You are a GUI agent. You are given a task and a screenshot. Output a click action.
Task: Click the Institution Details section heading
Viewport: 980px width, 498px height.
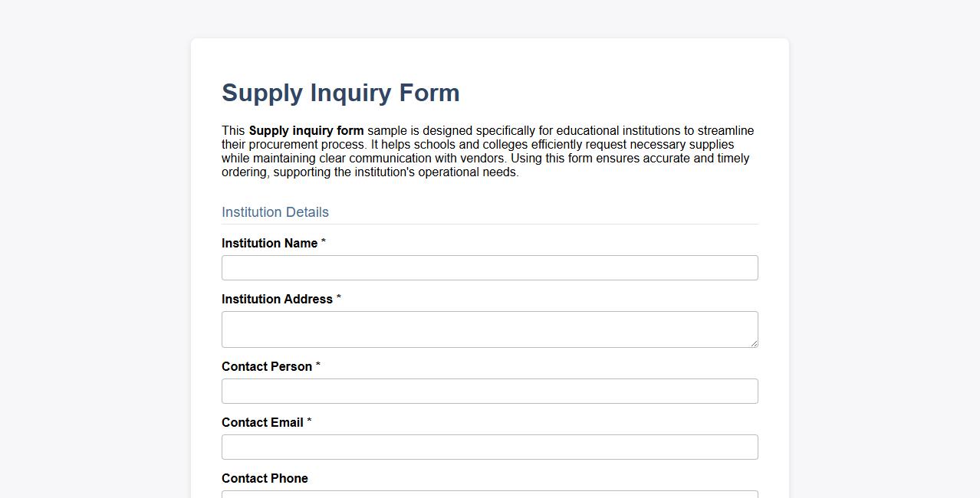pos(275,212)
